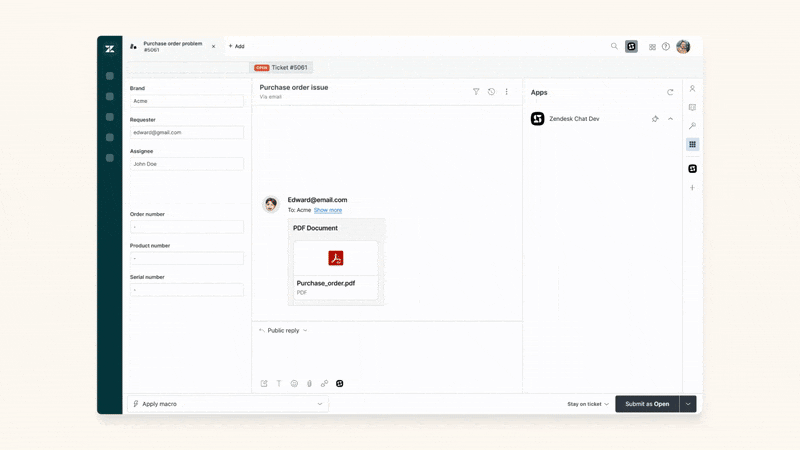Click the Assignee field John Doe
The height and width of the screenshot is (450, 800).
(x=186, y=164)
